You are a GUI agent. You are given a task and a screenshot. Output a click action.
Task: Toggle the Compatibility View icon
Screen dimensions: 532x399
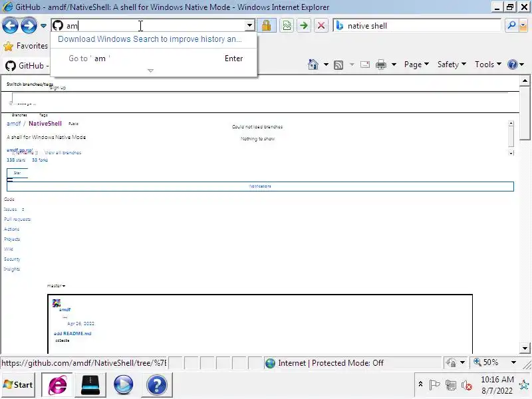pyautogui.click(x=287, y=25)
